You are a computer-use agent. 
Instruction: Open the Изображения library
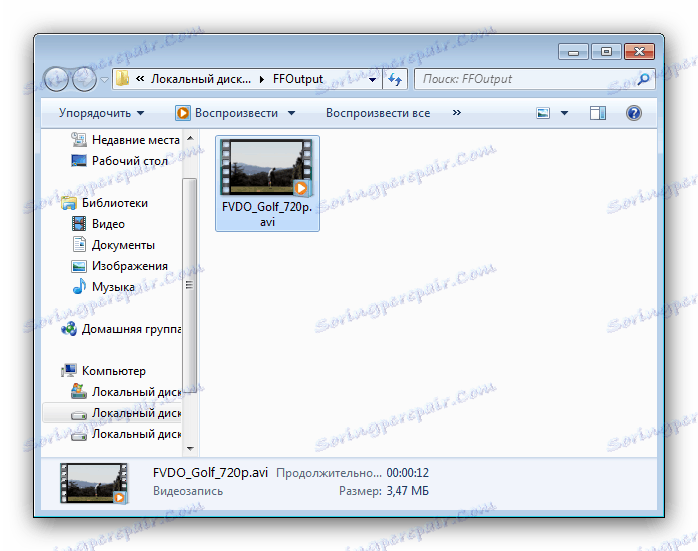pos(130,266)
